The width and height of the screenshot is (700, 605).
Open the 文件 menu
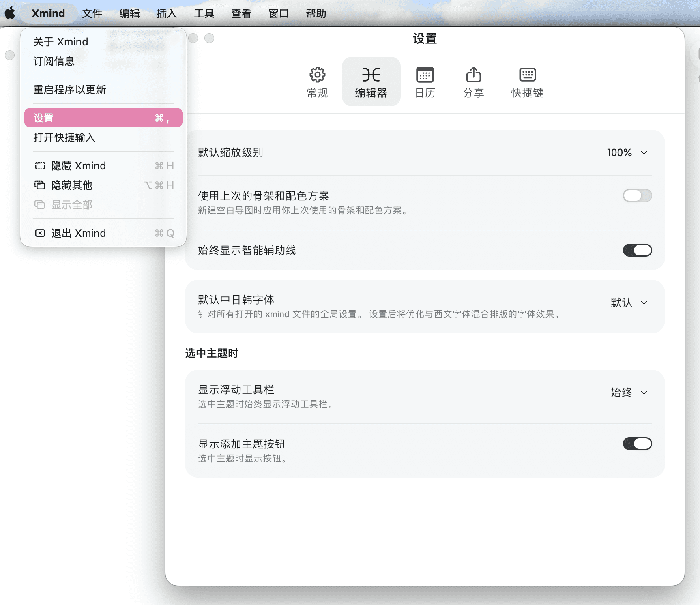[92, 13]
